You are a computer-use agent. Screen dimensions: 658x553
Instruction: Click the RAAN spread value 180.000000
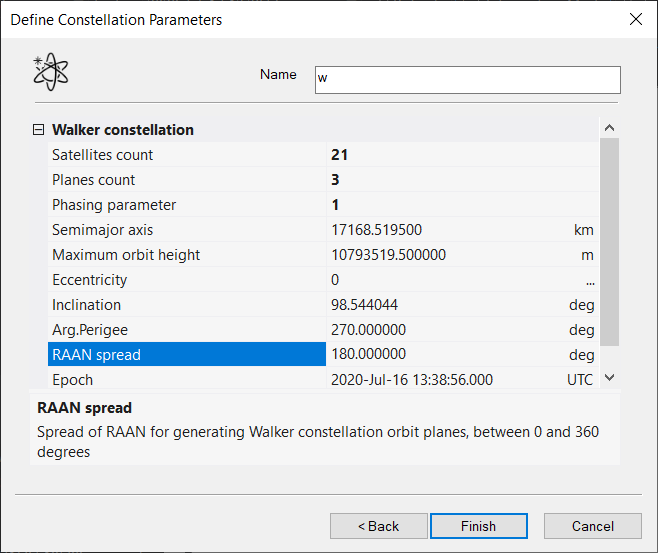coord(440,355)
